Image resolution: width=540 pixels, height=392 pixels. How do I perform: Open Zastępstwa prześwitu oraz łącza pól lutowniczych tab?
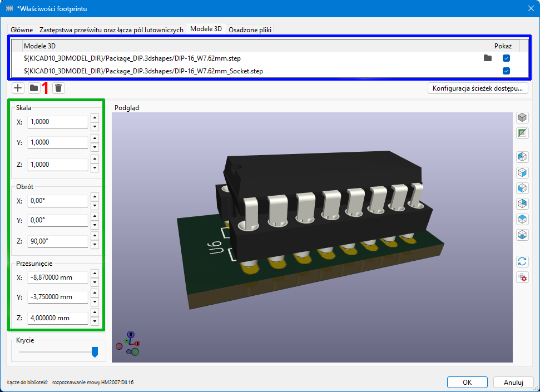111,29
